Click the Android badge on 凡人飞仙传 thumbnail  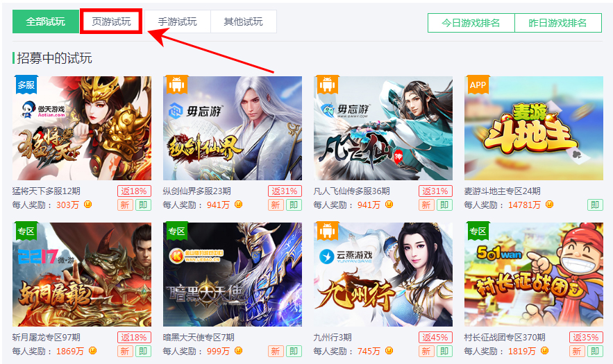(x=327, y=85)
